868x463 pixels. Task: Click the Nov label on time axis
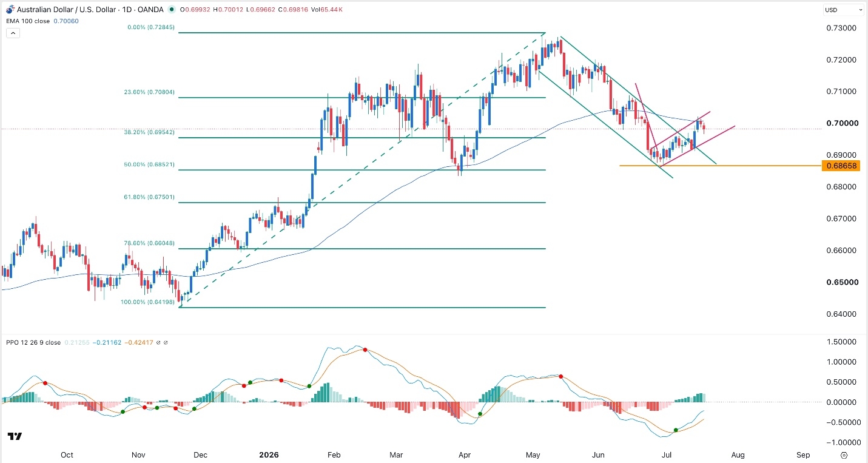(139, 455)
